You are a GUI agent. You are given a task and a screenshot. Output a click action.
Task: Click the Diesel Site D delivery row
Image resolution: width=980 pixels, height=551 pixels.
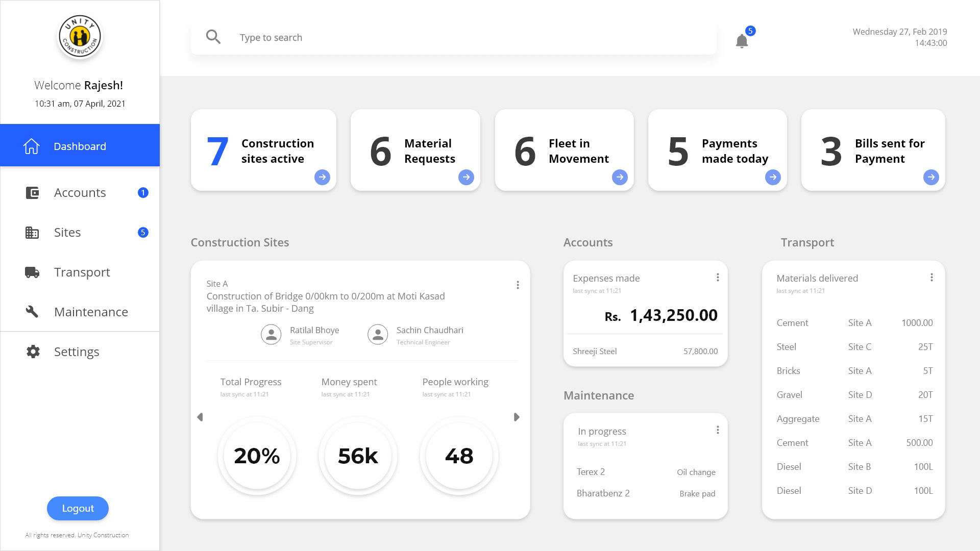[x=854, y=491]
